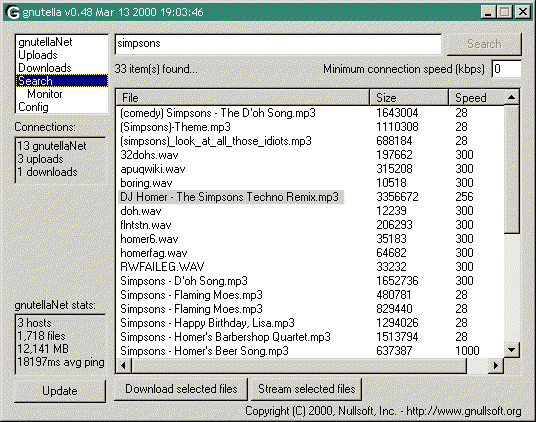Click the gnutella G icon in title bar
This screenshot has height=422, width=536.
[13, 12]
